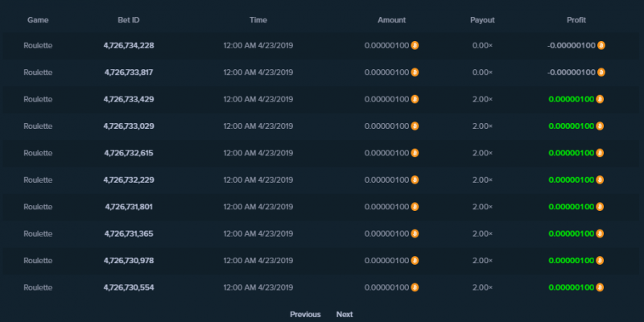Click the Time column header
The height and width of the screenshot is (322, 644).
point(258,19)
